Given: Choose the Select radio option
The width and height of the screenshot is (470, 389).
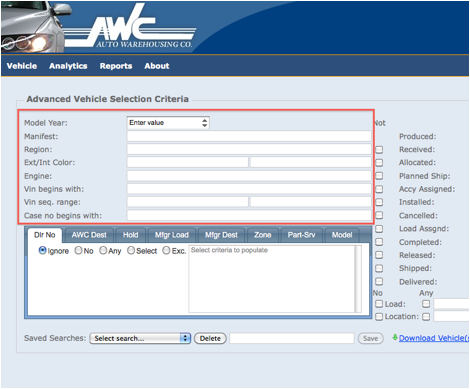Looking at the screenshot, I should click(131, 250).
